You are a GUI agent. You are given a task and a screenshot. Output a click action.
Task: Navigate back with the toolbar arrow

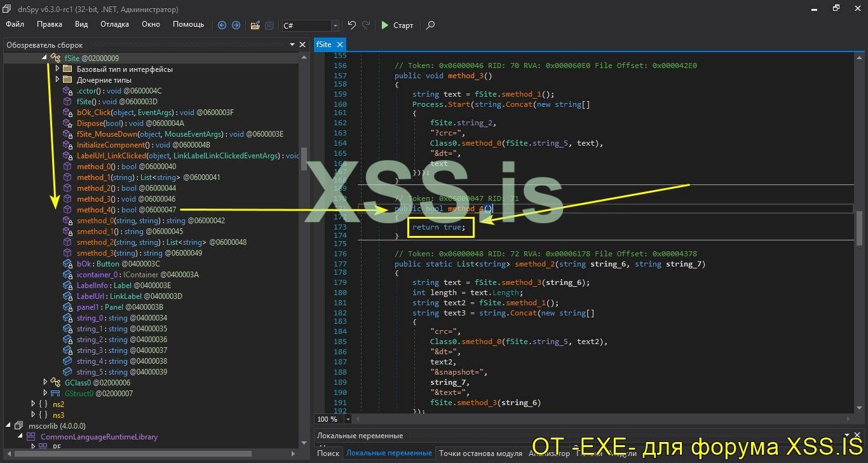[x=222, y=25]
